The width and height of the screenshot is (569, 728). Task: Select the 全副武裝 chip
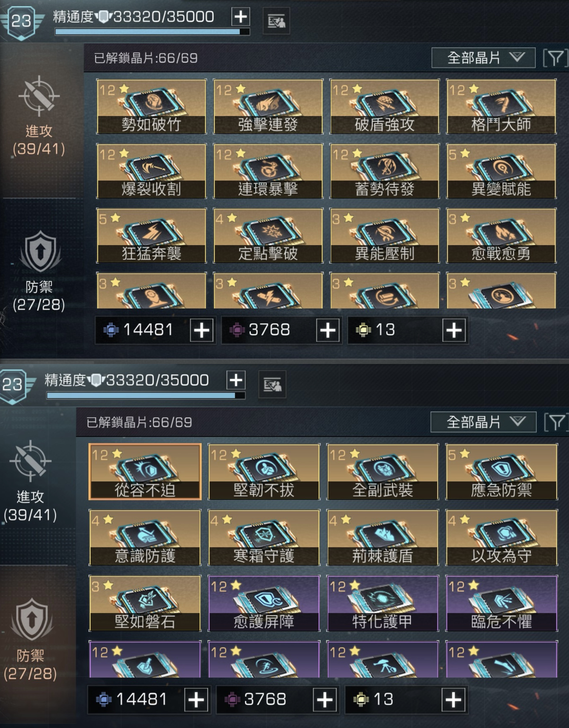coord(382,471)
